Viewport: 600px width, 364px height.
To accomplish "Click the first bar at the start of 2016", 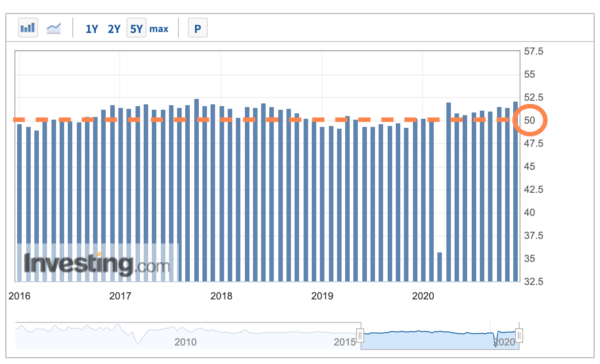I will (20, 202).
